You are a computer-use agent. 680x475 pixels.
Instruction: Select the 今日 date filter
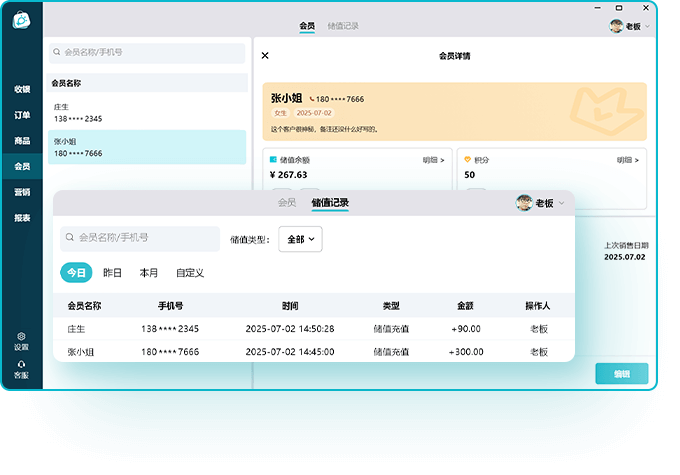[x=76, y=272]
